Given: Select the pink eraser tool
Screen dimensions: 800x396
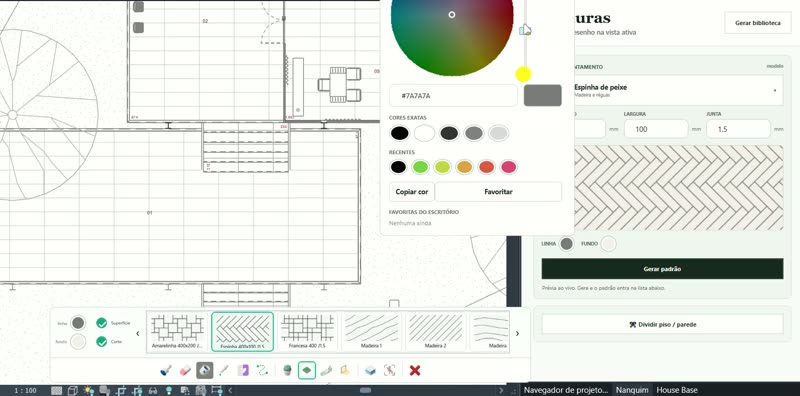Looking at the screenshot, I should pos(185,370).
